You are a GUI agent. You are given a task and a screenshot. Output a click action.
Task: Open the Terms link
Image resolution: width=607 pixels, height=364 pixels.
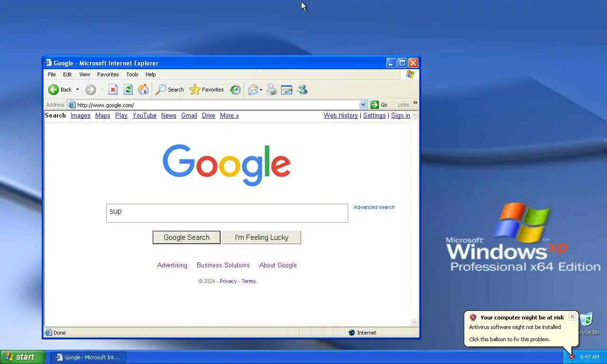[248, 281]
